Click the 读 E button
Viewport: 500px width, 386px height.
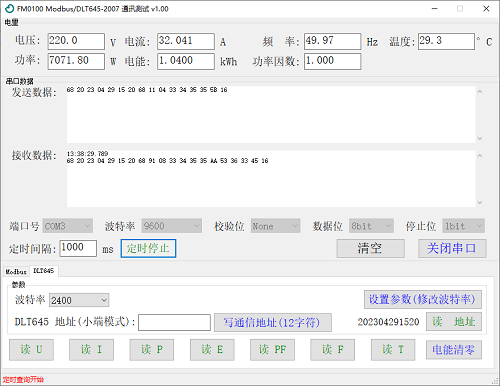212,350
